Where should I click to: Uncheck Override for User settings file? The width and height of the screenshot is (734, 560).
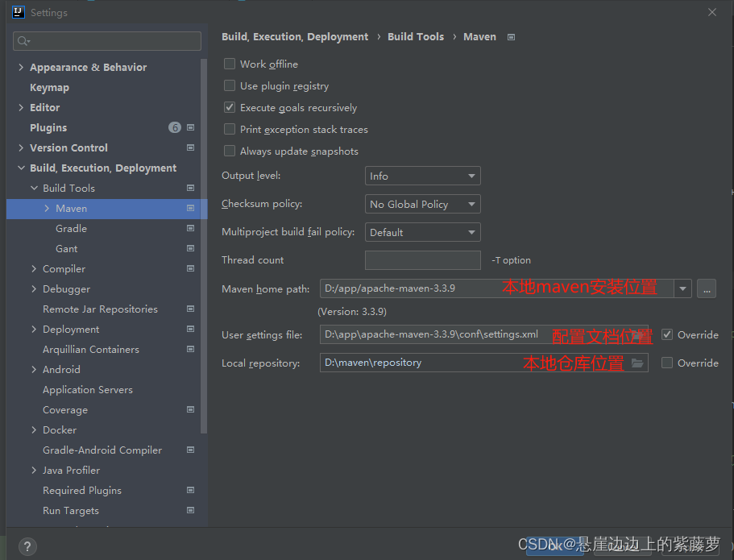[x=667, y=334]
